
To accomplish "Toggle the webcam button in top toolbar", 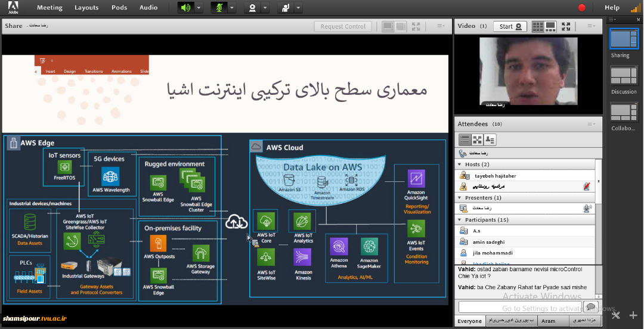I will tap(252, 7).
